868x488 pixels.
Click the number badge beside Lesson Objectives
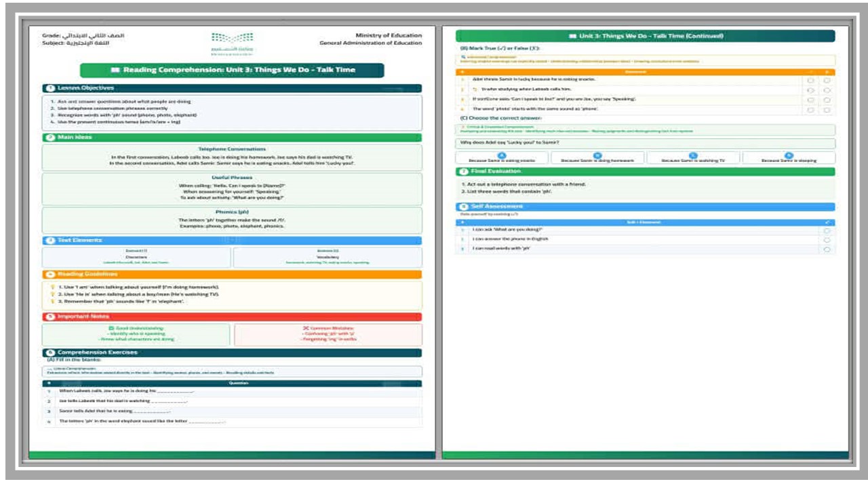(x=50, y=88)
